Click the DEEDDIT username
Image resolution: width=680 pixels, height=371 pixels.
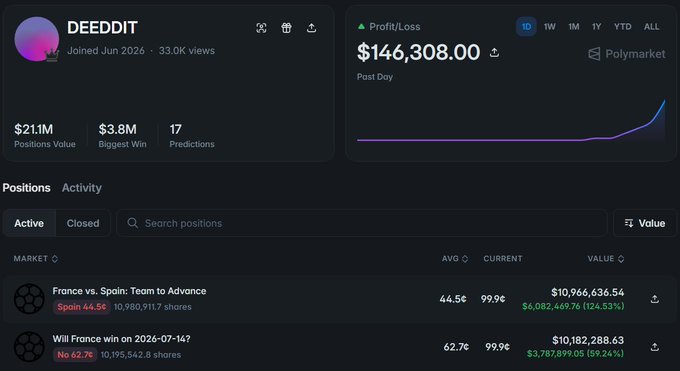coord(102,28)
